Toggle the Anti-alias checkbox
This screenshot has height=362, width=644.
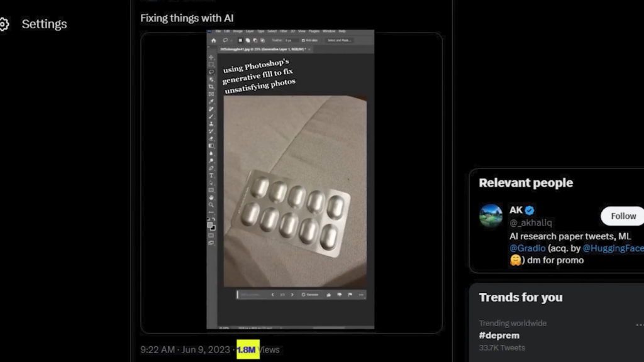(303, 40)
